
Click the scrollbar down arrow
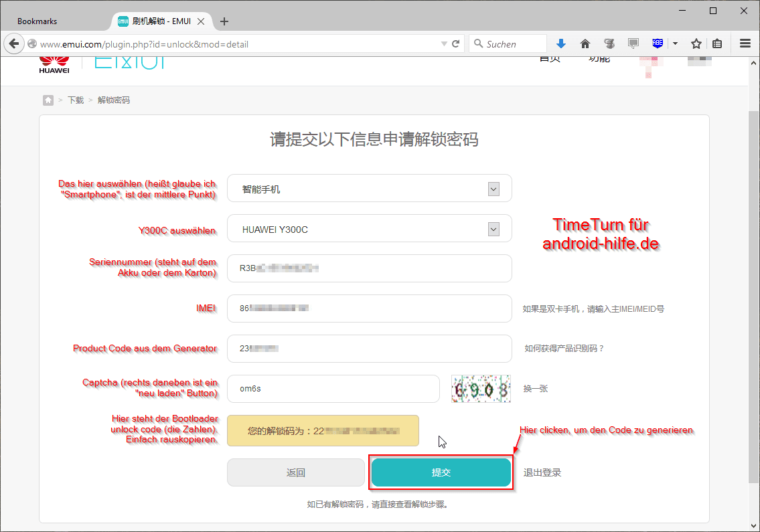point(754,526)
